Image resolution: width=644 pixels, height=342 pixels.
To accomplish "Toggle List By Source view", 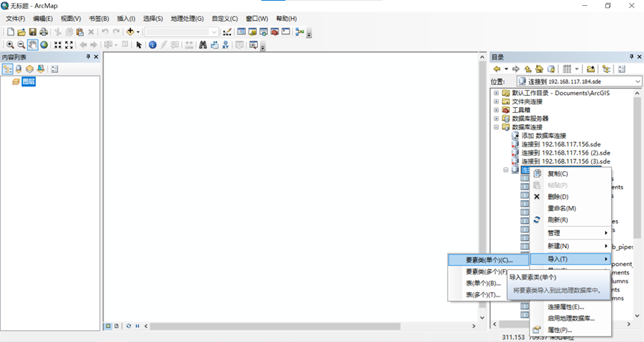I will [x=19, y=69].
